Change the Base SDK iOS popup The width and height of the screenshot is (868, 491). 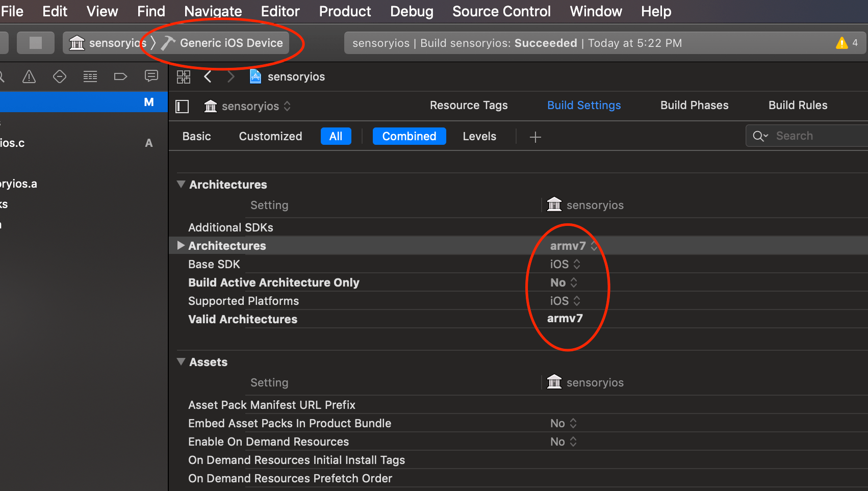pyautogui.click(x=565, y=264)
